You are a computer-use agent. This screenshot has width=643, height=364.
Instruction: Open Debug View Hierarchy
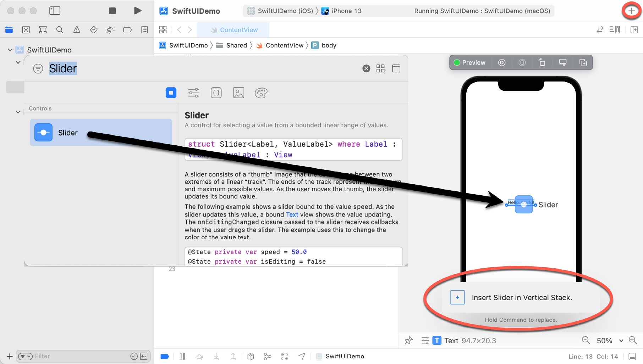click(251, 357)
